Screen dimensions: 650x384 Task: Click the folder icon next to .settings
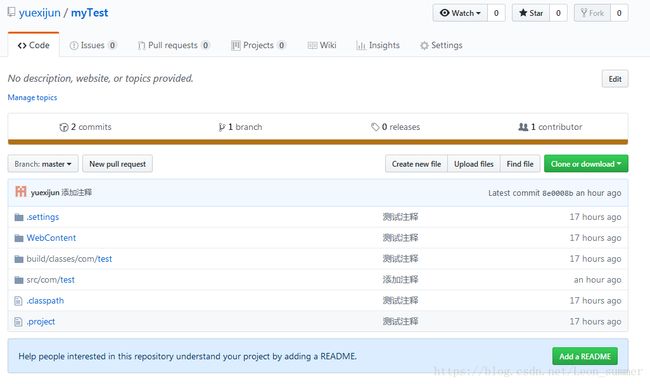[x=19, y=217]
